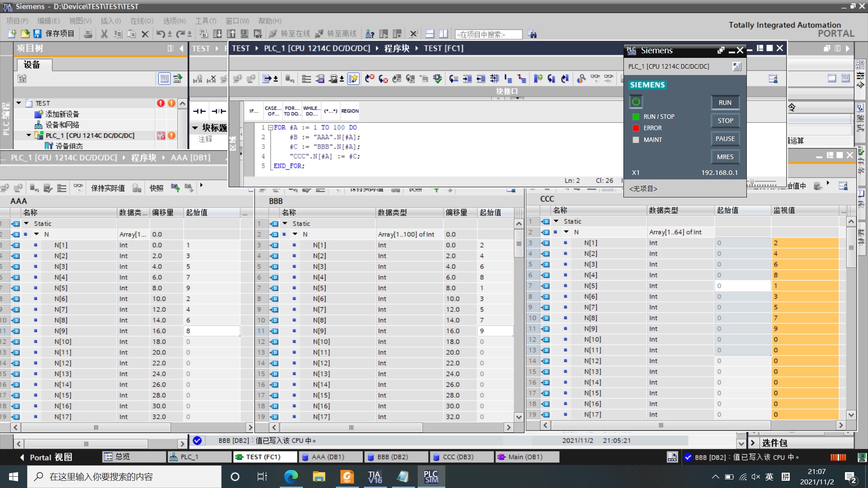The height and width of the screenshot is (488, 868).
Task: Toggle the details view icon in project tree
Action: click(164, 79)
